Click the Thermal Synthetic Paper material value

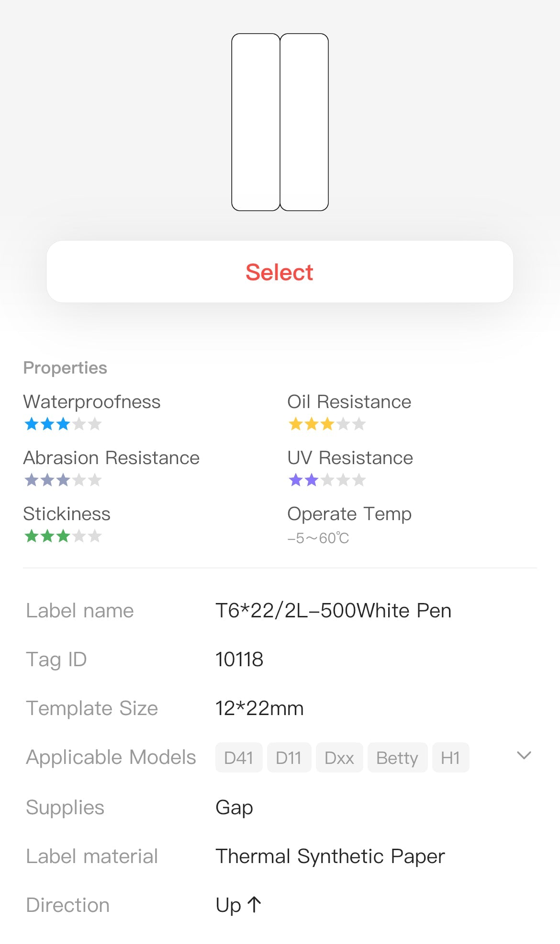330,856
